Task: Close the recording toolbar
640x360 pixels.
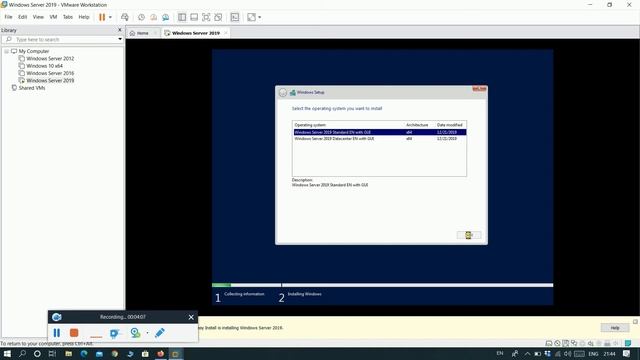Action: coord(191,317)
